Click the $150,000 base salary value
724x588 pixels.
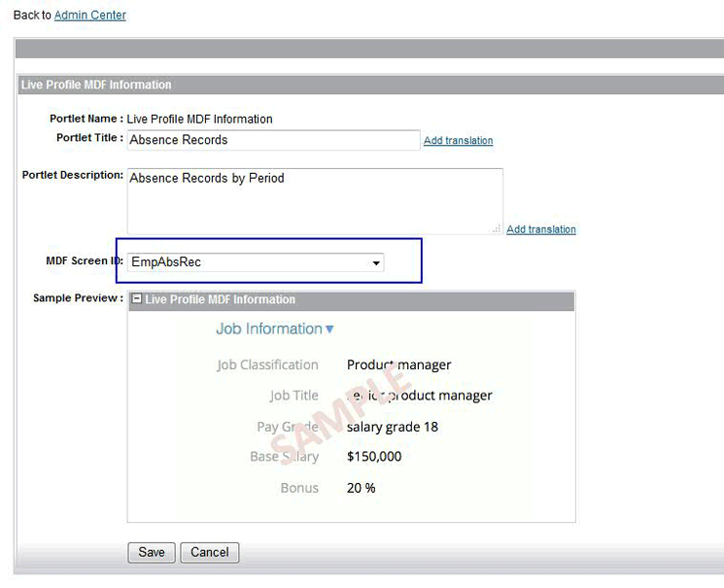coord(374,457)
